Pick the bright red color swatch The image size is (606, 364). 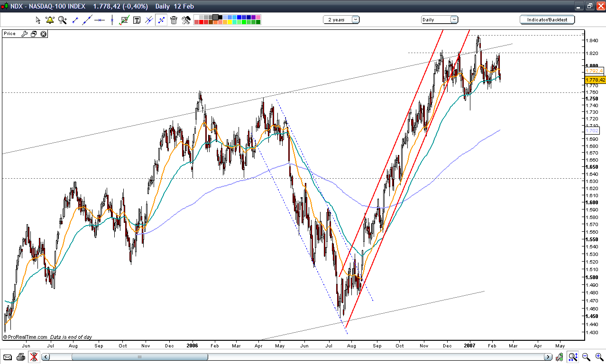201,22
